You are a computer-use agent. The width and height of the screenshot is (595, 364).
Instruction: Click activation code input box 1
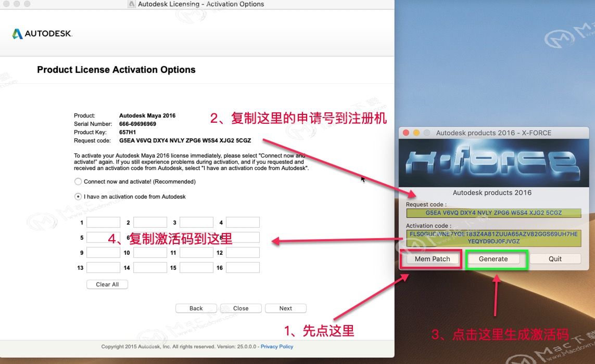point(103,222)
